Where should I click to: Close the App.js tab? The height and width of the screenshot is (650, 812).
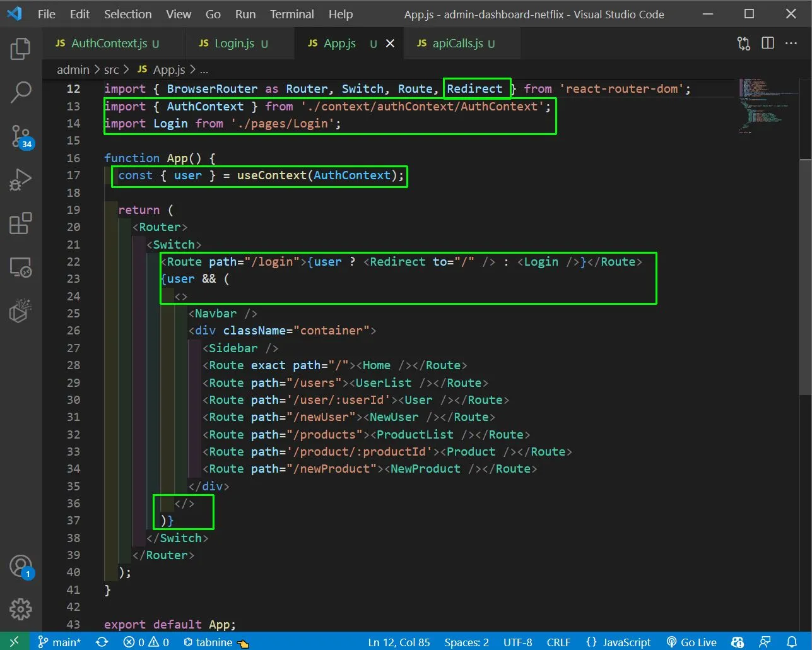coord(390,44)
